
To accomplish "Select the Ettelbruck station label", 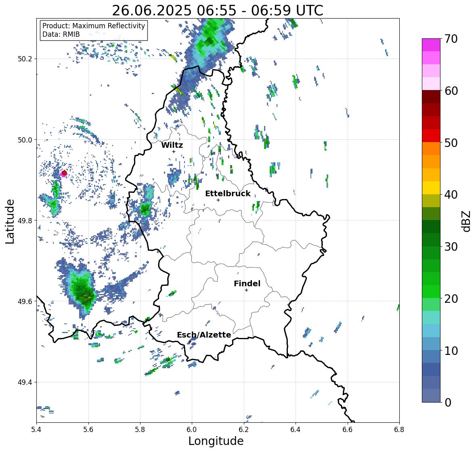I will tap(228, 193).
